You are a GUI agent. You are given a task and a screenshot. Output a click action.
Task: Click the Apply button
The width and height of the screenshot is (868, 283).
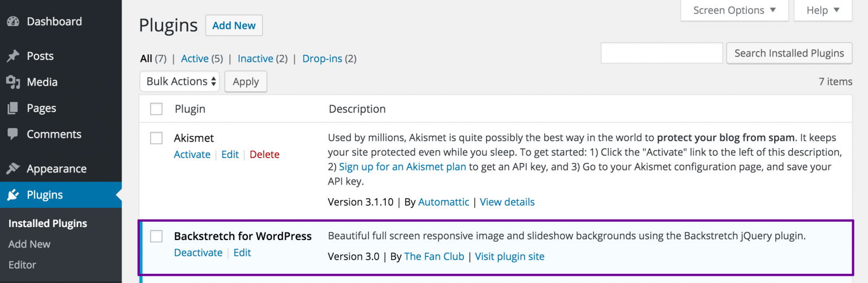(246, 81)
